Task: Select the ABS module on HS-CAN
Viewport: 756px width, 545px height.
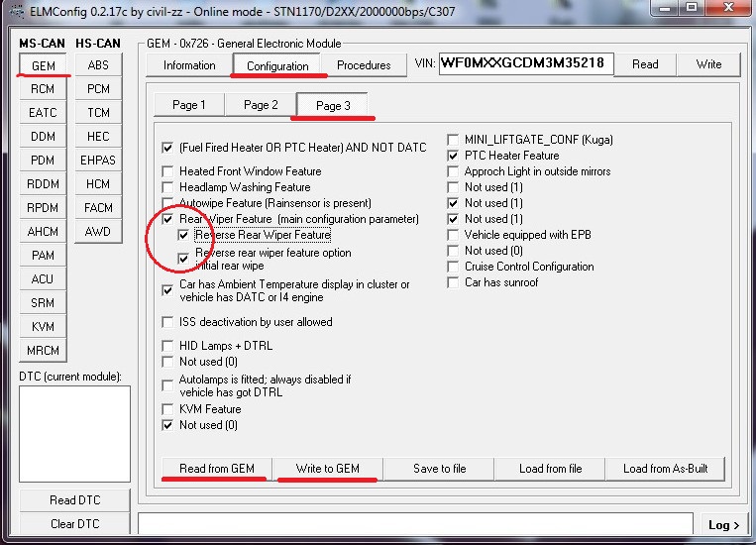Action: pos(98,65)
